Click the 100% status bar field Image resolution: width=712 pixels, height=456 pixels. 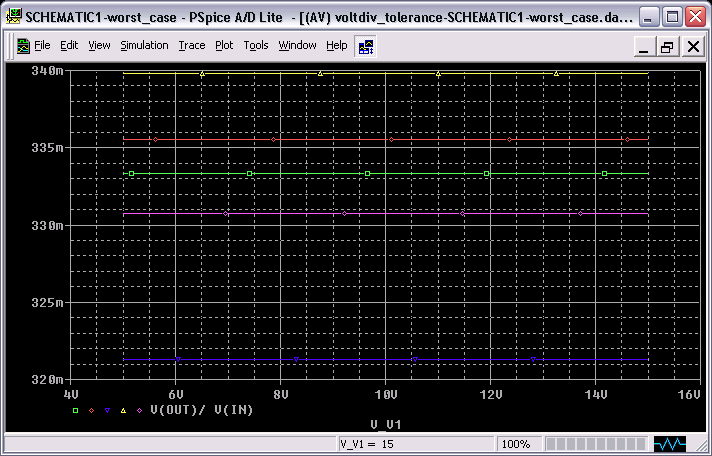[515, 443]
